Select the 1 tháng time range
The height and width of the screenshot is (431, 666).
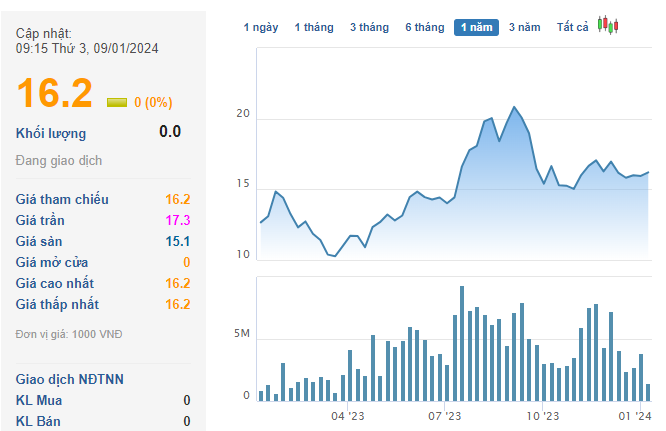(x=314, y=28)
